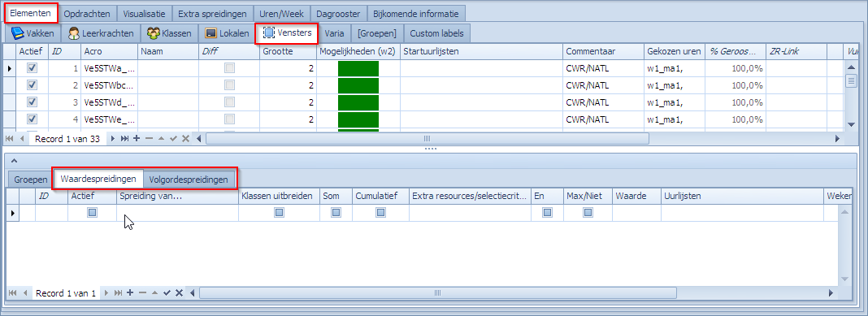Open the Volgordespreidingen tab
Image resolution: width=868 pixels, height=316 pixels.
click(189, 180)
